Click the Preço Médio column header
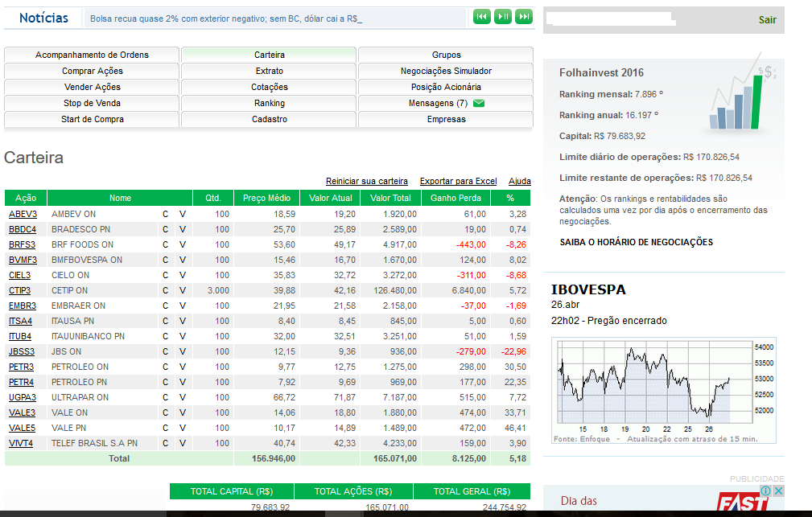The width and height of the screenshot is (812, 517). click(266, 198)
